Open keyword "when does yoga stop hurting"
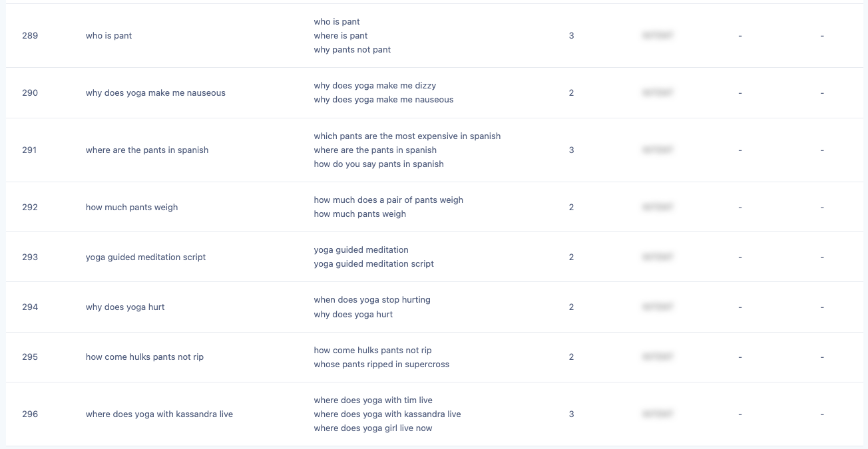Image resolution: width=868 pixels, height=449 pixels. [x=372, y=300]
